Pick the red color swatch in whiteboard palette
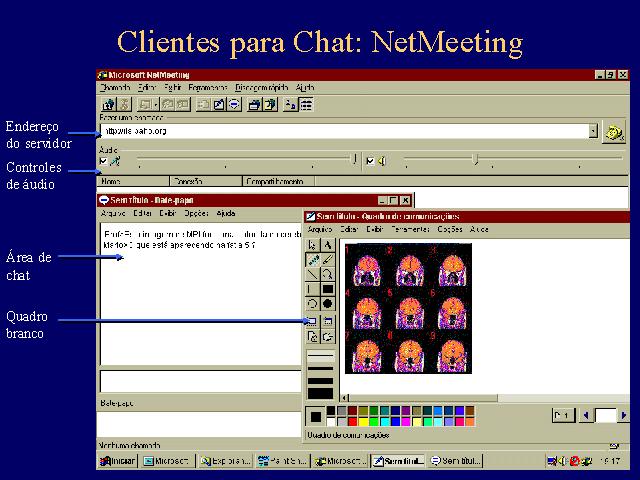This screenshot has height=480, width=640. click(x=352, y=422)
